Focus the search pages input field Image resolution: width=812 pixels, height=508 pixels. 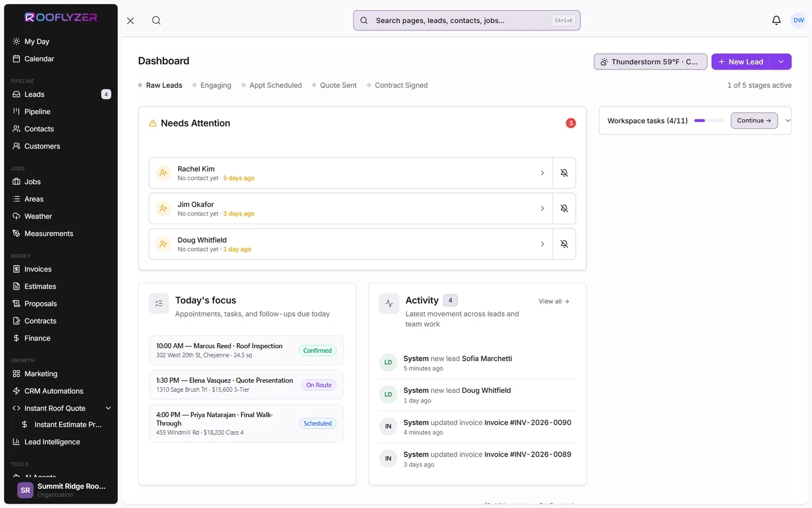(x=466, y=20)
